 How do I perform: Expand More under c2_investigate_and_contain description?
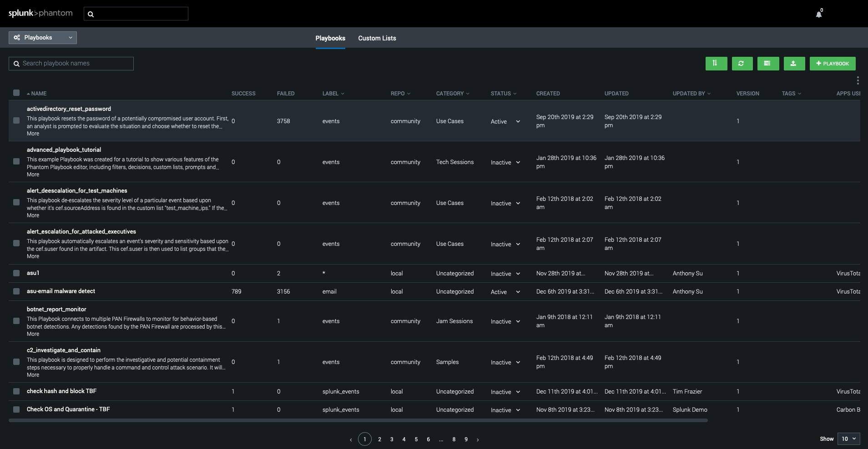[x=33, y=375]
